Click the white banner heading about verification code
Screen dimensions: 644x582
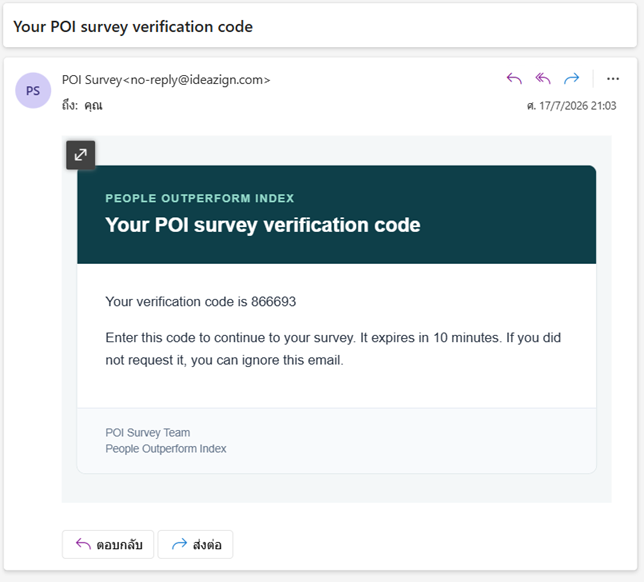point(263,225)
